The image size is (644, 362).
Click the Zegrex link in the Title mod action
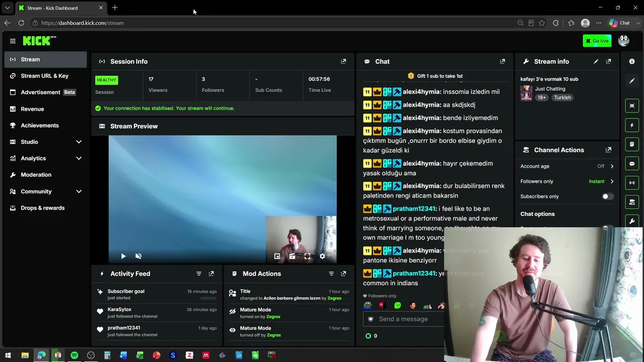click(335, 298)
